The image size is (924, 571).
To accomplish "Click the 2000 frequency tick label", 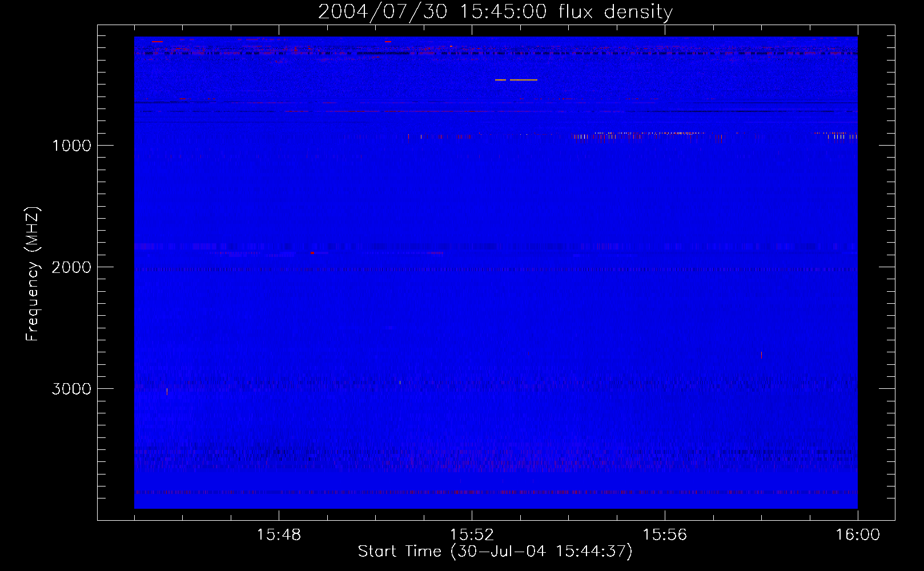I will 71,267.
